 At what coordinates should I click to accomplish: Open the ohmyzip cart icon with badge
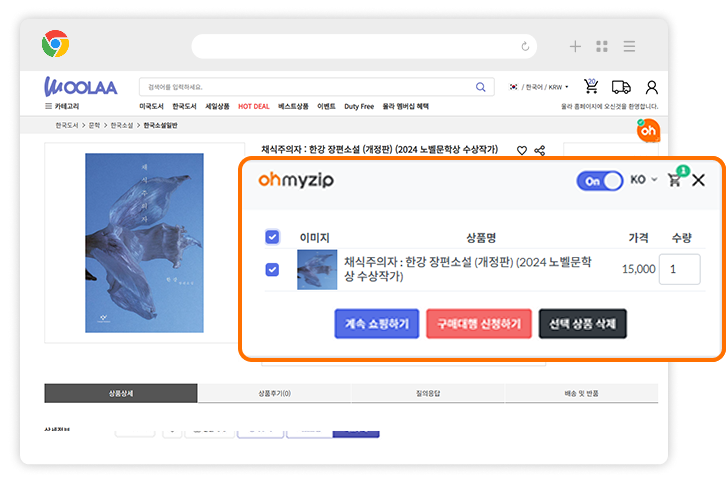click(676, 180)
